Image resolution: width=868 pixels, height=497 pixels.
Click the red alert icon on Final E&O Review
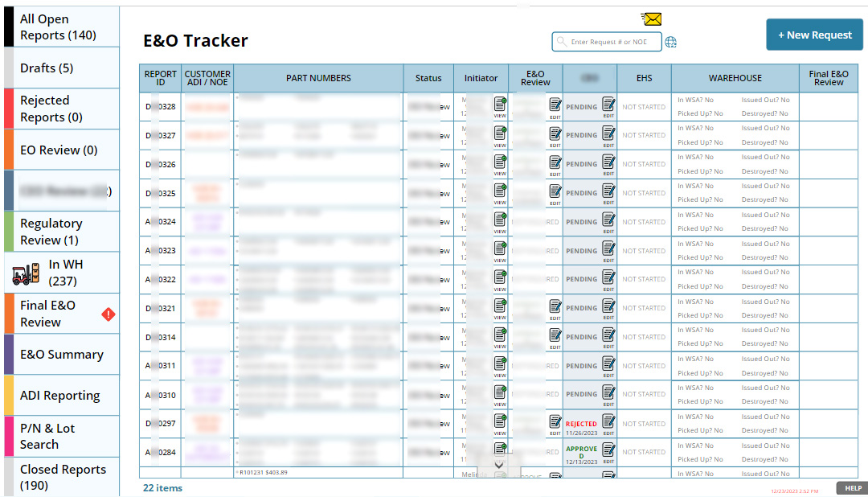(108, 314)
